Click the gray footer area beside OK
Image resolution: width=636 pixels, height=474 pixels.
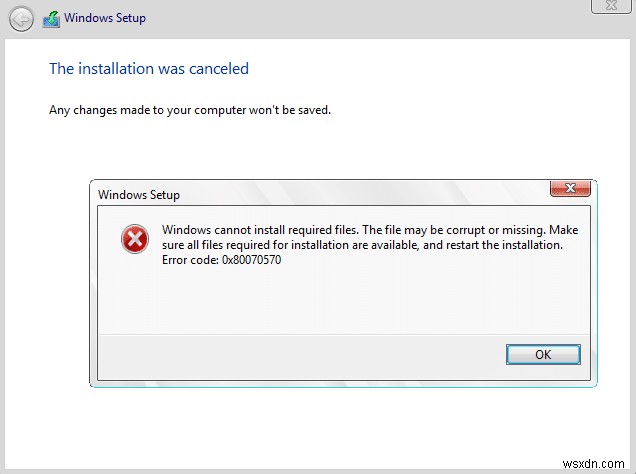coord(300,354)
